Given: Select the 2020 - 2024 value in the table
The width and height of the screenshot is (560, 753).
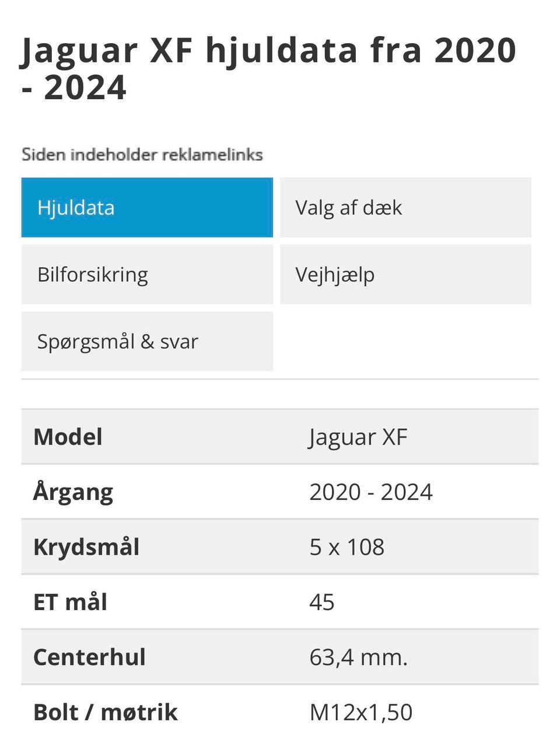Looking at the screenshot, I should (371, 492).
